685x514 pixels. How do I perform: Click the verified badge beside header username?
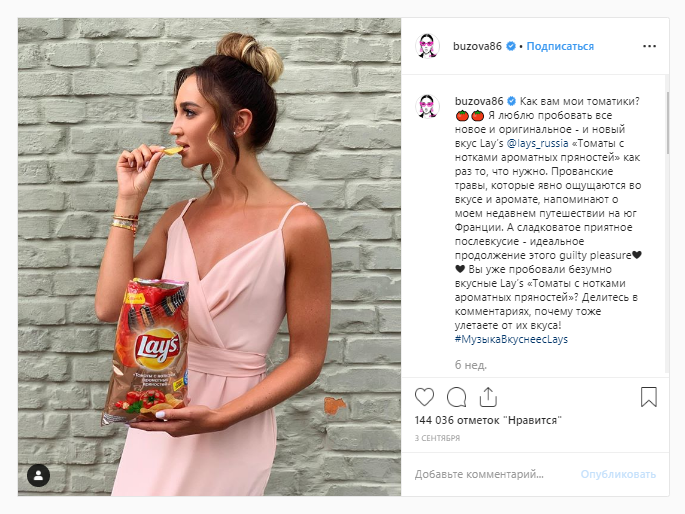[511, 46]
